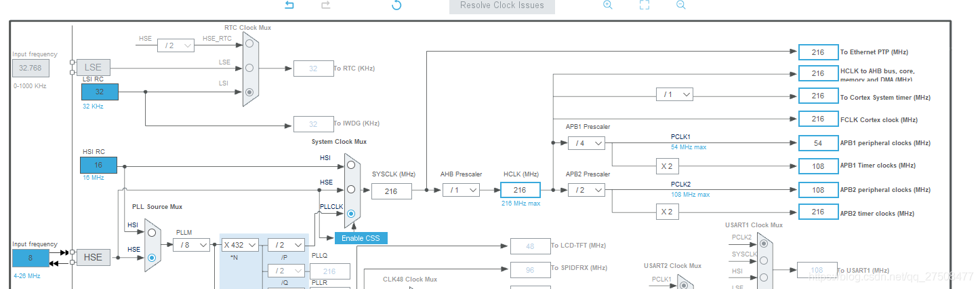
Task: Click the '4-26 MHz' range label
Action: pyautogui.click(x=26, y=276)
